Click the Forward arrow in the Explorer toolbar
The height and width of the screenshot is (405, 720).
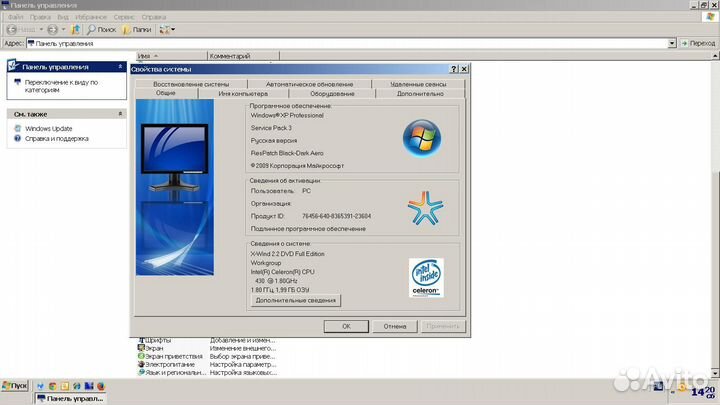(52, 29)
